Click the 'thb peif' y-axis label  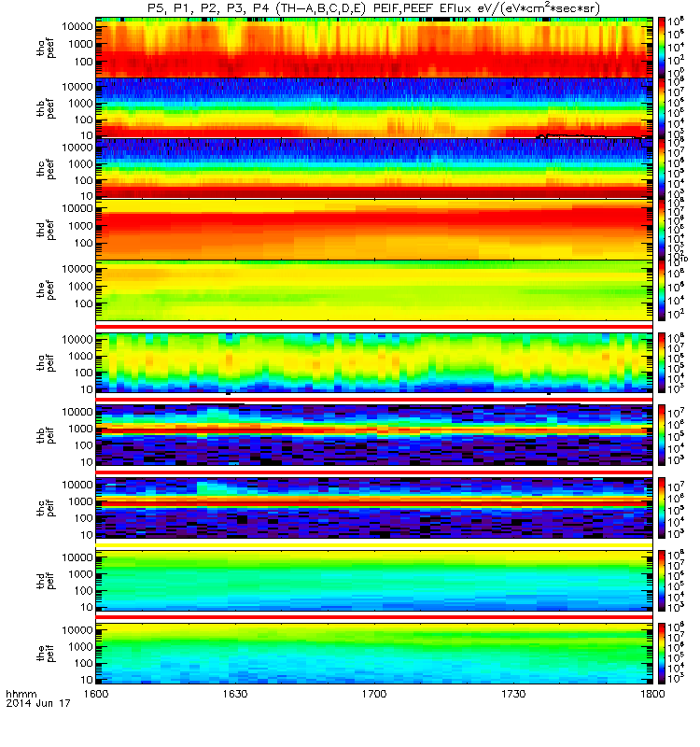[46, 435]
